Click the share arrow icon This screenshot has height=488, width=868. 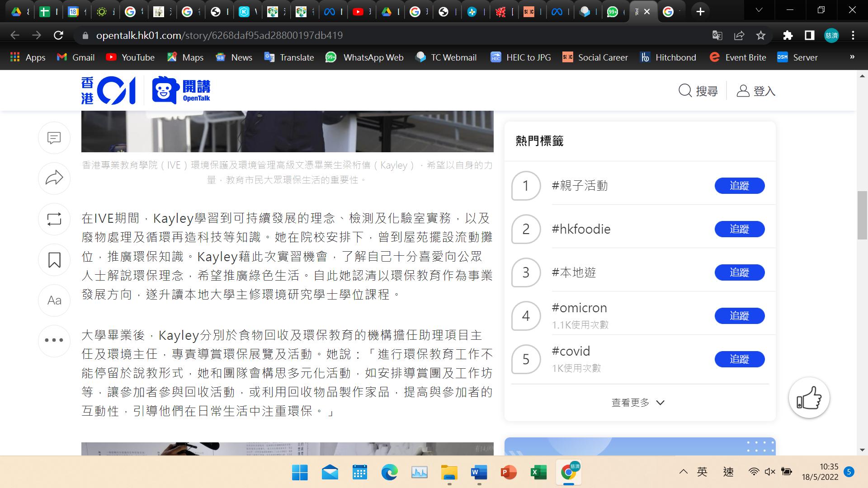click(54, 178)
